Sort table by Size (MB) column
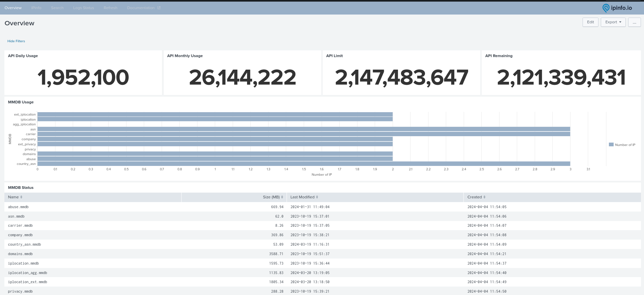This screenshot has width=644, height=295. (x=273, y=197)
